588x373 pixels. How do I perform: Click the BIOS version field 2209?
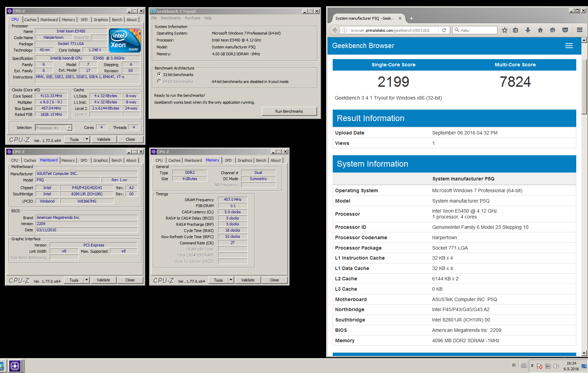tap(86, 224)
